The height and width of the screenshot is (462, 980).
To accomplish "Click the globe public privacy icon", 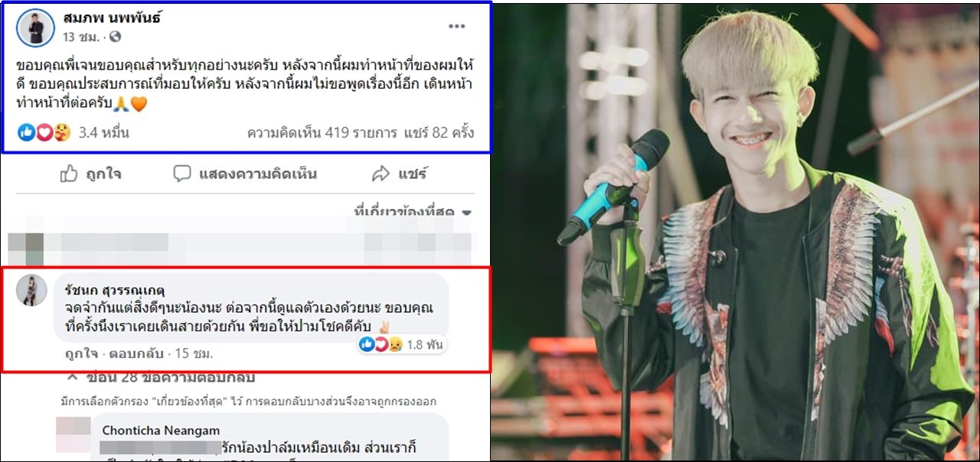I will [x=116, y=37].
